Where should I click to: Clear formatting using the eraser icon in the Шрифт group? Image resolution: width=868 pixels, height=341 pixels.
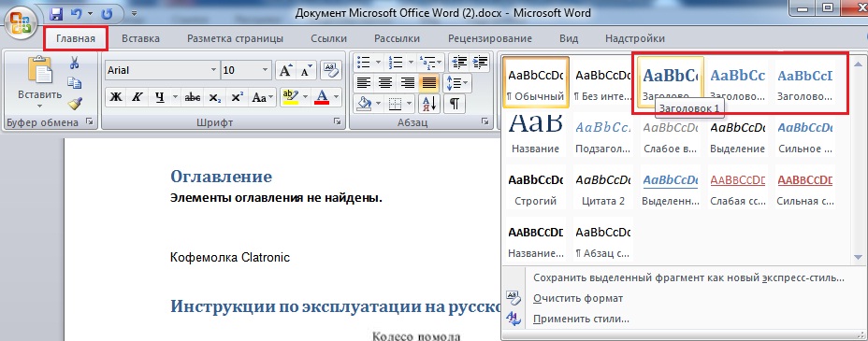click(331, 70)
